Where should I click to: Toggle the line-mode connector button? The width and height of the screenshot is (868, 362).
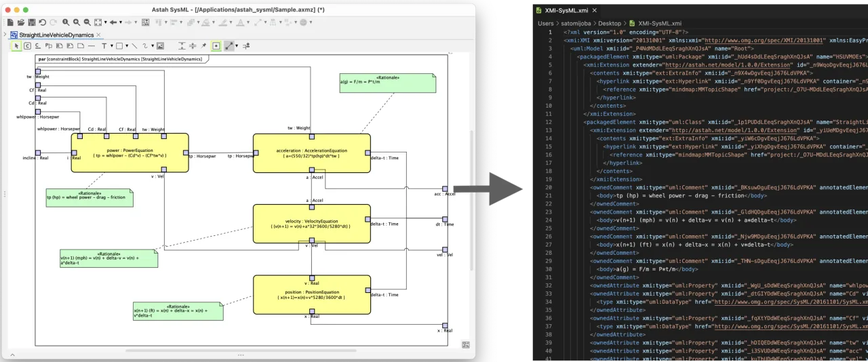[229, 46]
